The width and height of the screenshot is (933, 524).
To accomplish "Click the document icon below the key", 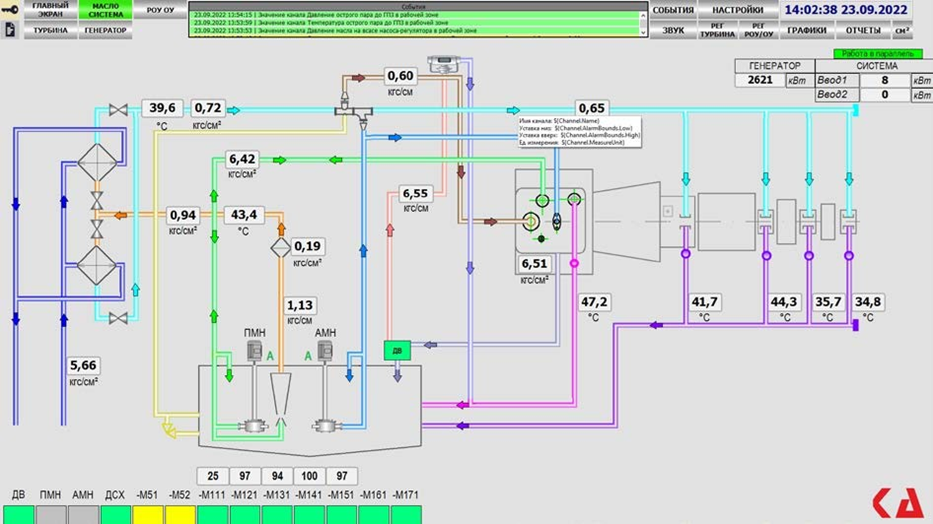I will (10, 30).
